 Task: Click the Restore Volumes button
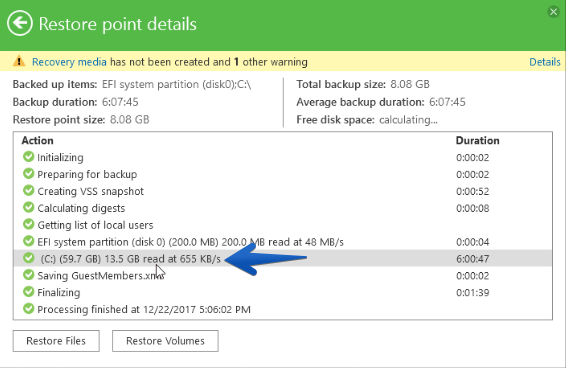[165, 341]
